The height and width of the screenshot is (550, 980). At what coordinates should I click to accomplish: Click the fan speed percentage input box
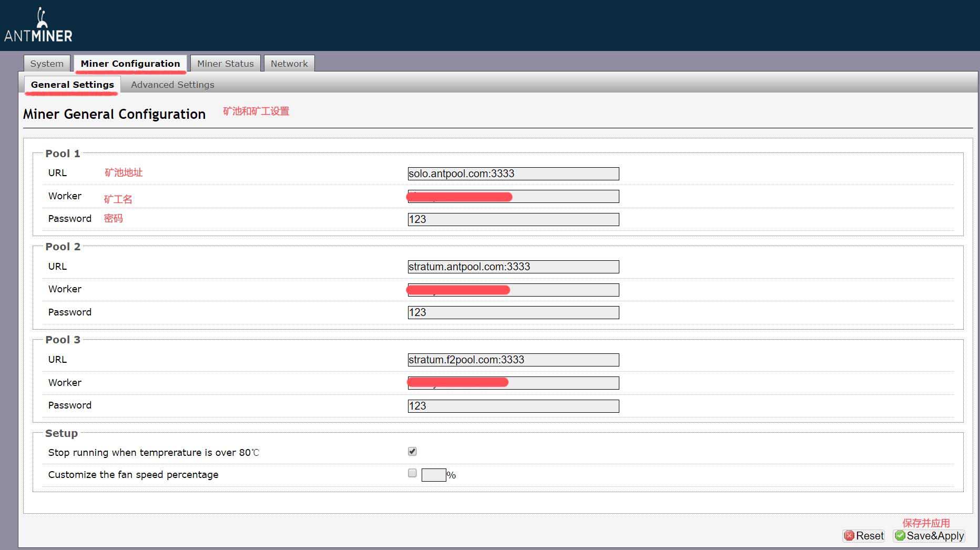point(433,474)
